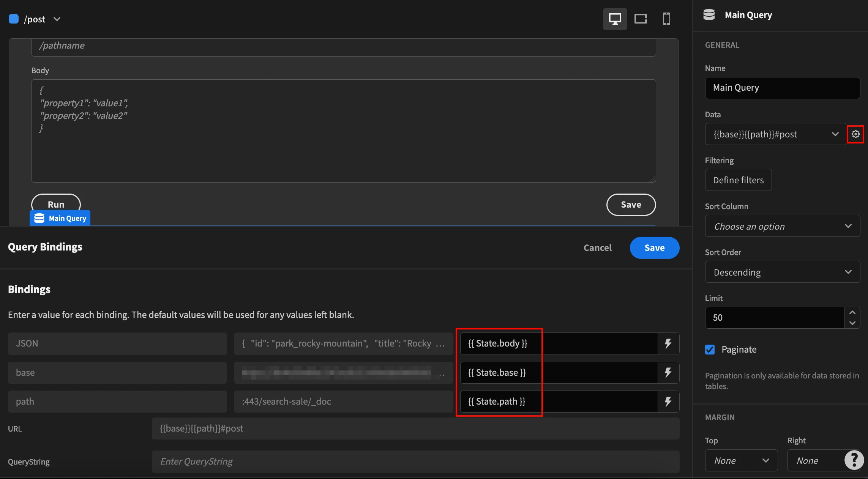
Task: Click Define filters button
Action: (738, 180)
